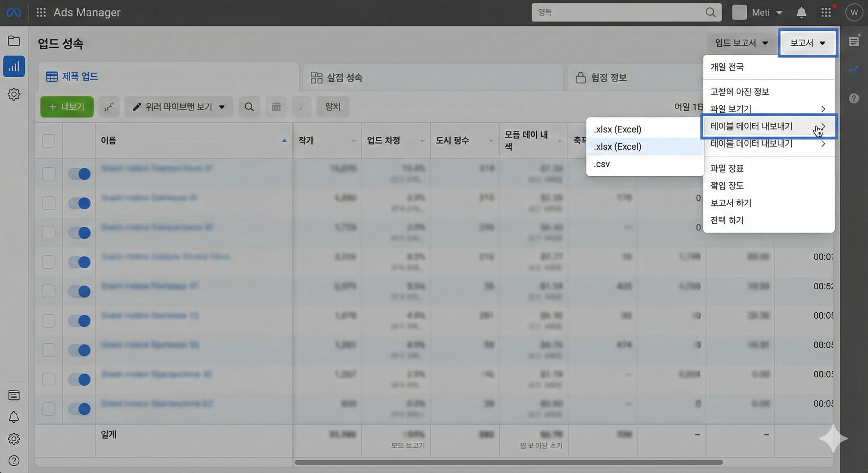The image size is (868, 473).
Task: Open the apps grid next to Ads Manager
Action: pos(41,12)
